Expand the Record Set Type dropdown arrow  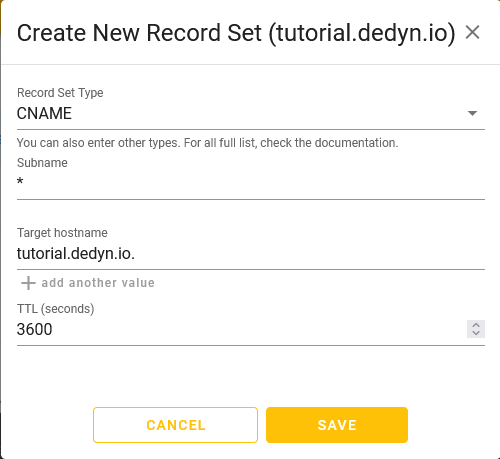(472, 113)
